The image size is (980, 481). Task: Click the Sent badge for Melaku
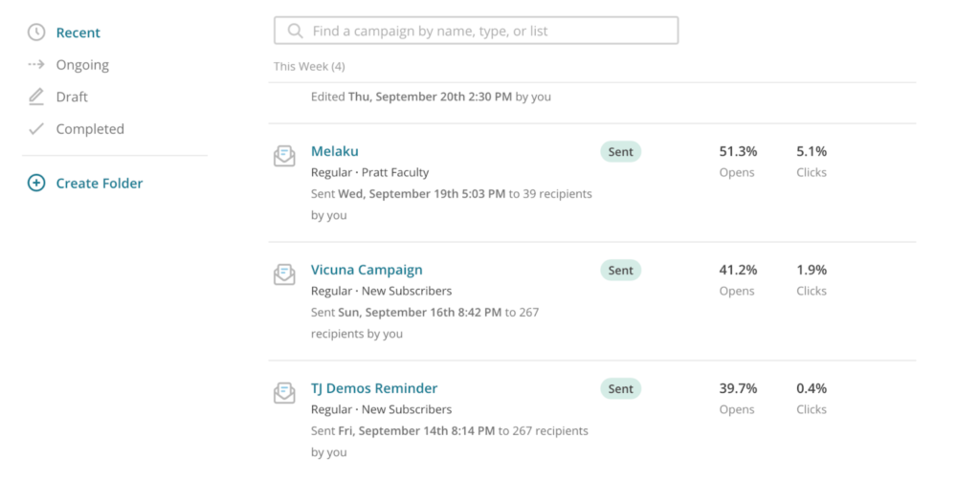[x=620, y=152]
